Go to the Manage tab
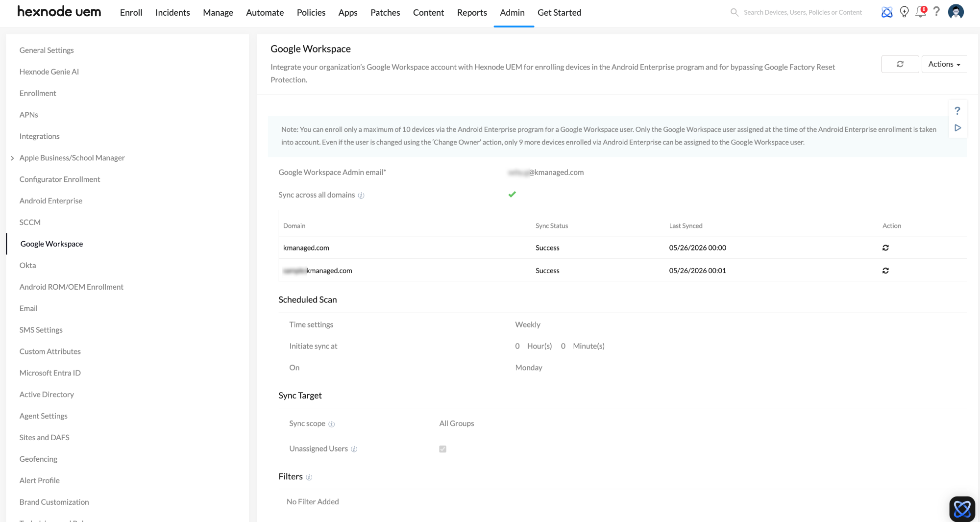This screenshot has width=980, height=522. (218, 13)
